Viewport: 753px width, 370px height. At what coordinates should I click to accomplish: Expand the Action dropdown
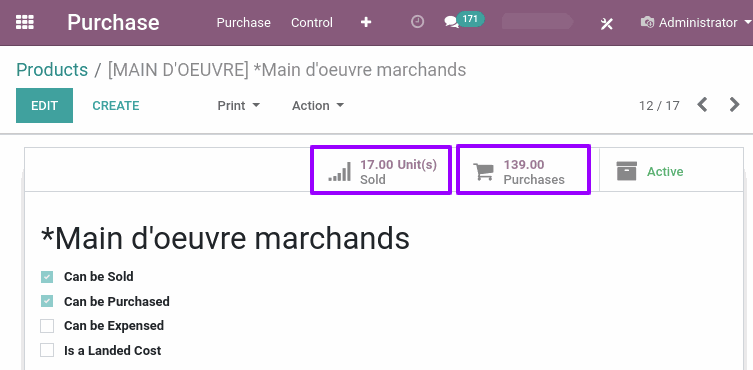(318, 106)
